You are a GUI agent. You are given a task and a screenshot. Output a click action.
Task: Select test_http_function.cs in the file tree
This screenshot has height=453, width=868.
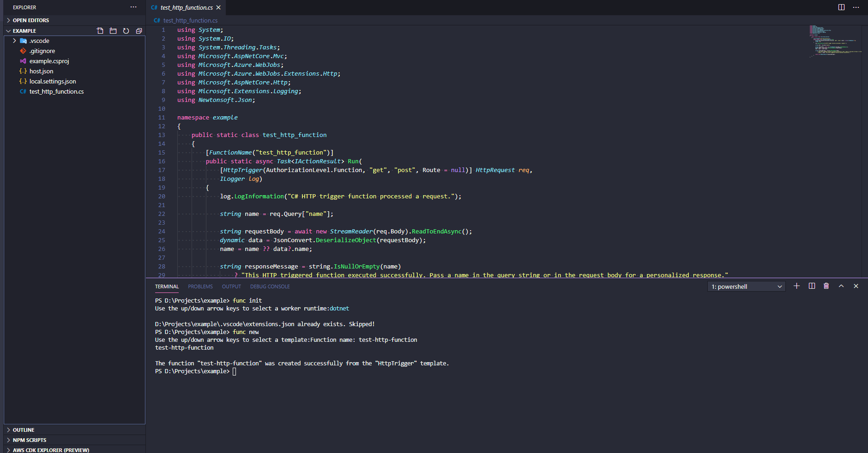[x=56, y=91]
